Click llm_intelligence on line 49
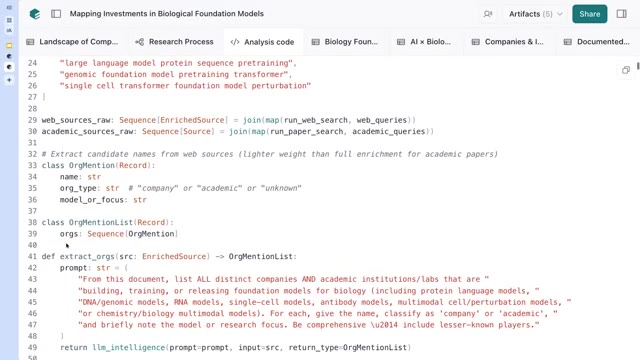Screen dimensions: 640x360 129,347
